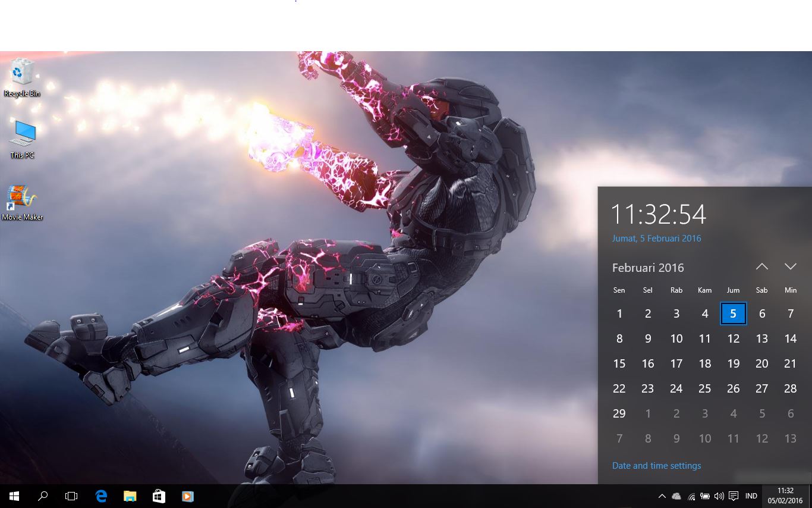The width and height of the screenshot is (812, 508).
Task: Select day 17 in calendar
Action: [676, 363]
